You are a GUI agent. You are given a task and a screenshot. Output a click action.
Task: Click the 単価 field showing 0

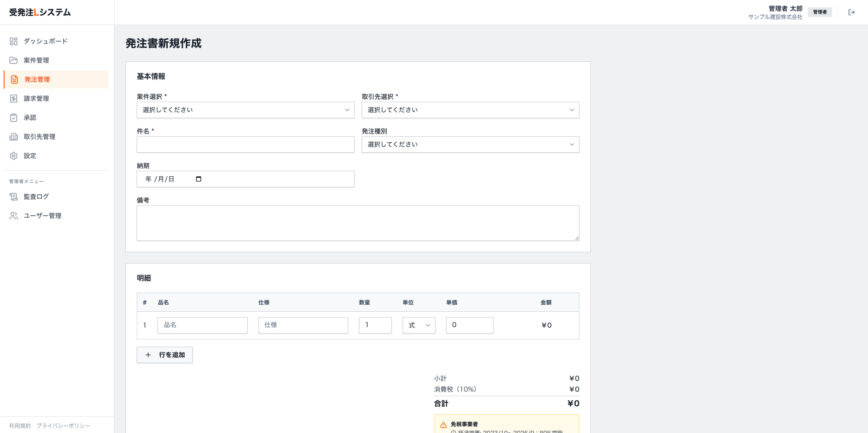coord(470,325)
